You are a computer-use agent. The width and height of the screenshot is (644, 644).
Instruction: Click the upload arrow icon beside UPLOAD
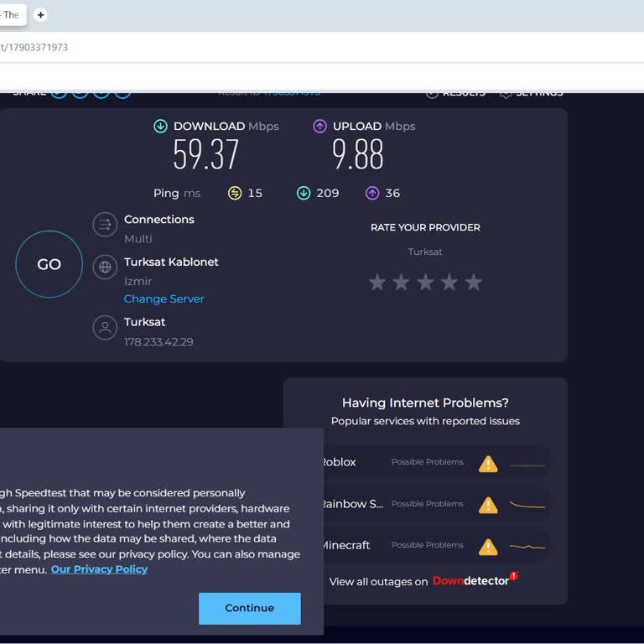(x=319, y=126)
